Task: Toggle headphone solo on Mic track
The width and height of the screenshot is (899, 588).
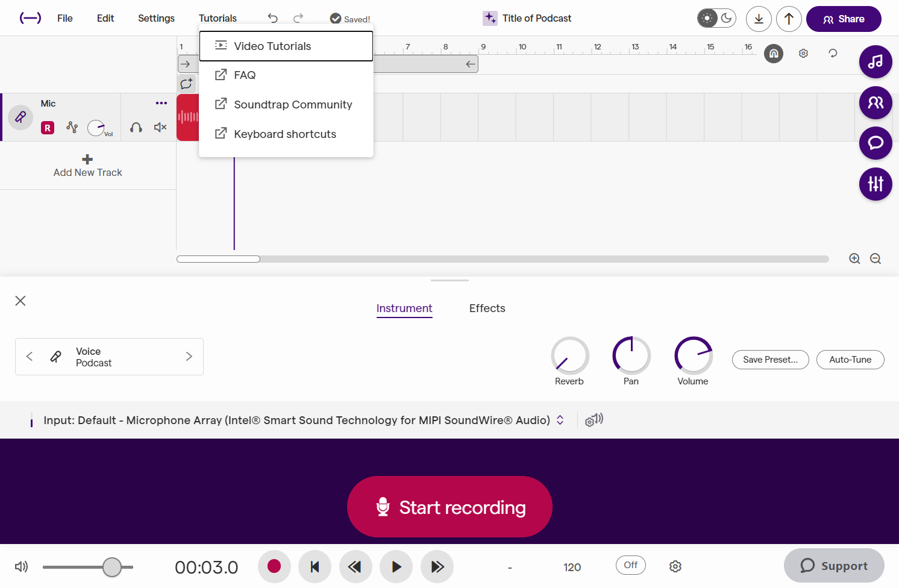Action: 136,127
